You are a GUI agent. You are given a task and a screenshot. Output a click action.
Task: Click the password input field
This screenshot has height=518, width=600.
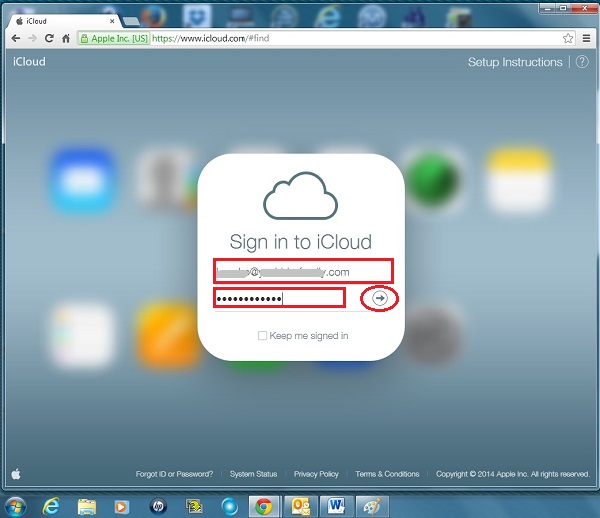coord(279,298)
